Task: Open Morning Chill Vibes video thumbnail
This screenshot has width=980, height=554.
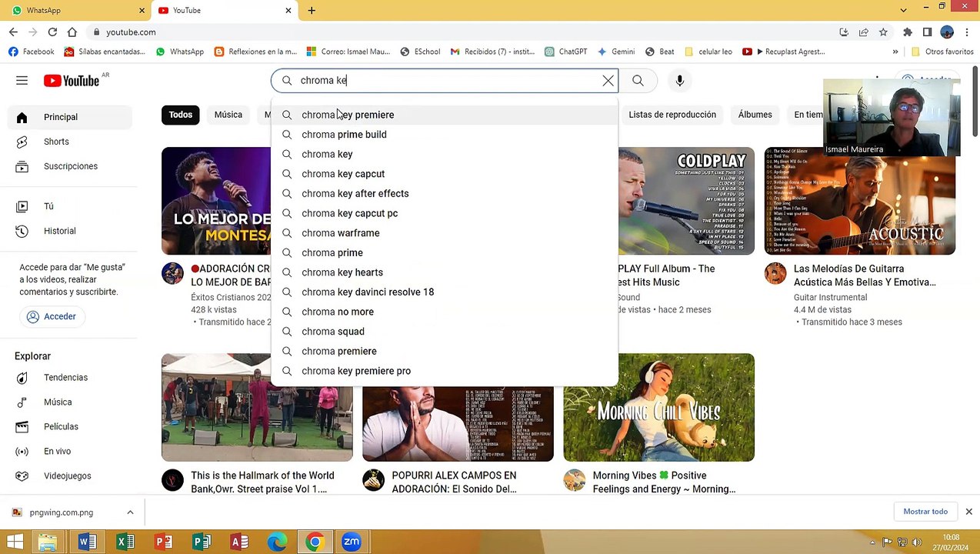Action: (x=658, y=408)
